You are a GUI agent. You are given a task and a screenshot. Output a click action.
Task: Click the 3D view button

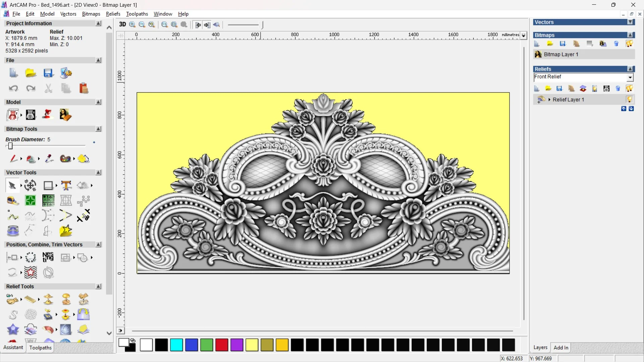[x=122, y=24]
